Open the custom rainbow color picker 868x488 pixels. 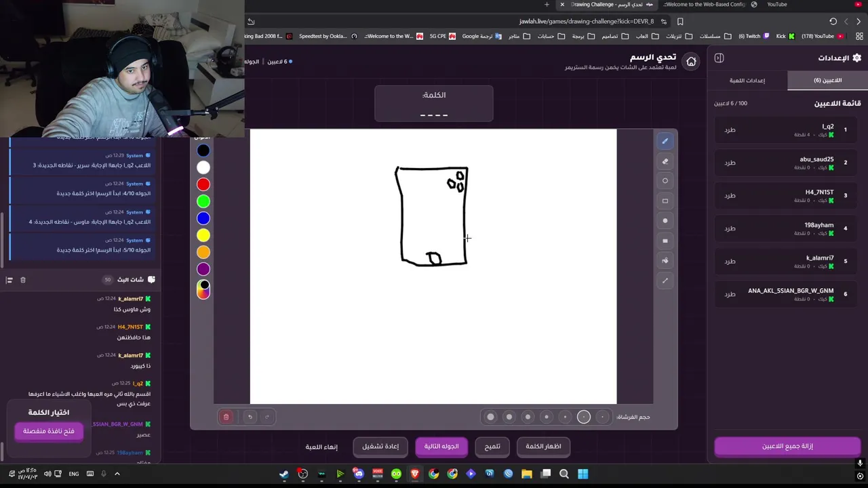tap(203, 289)
